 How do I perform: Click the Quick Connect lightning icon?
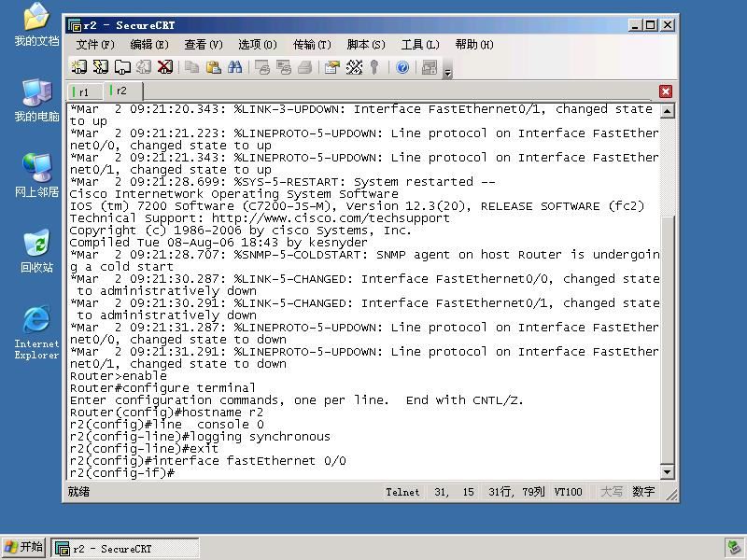[x=101, y=67]
